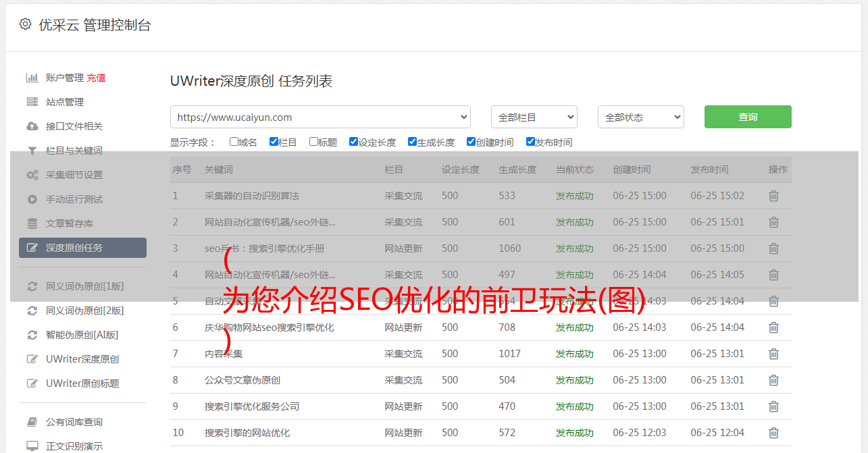Uncheck the 创建时间 checkbox
The height and width of the screenshot is (453, 868).
coord(471,142)
